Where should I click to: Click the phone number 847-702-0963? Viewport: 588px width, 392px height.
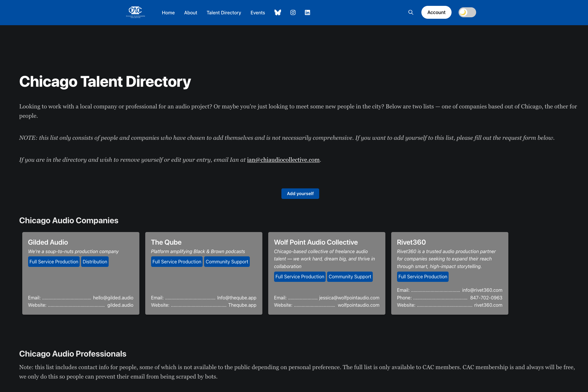(x=486, y=298)
